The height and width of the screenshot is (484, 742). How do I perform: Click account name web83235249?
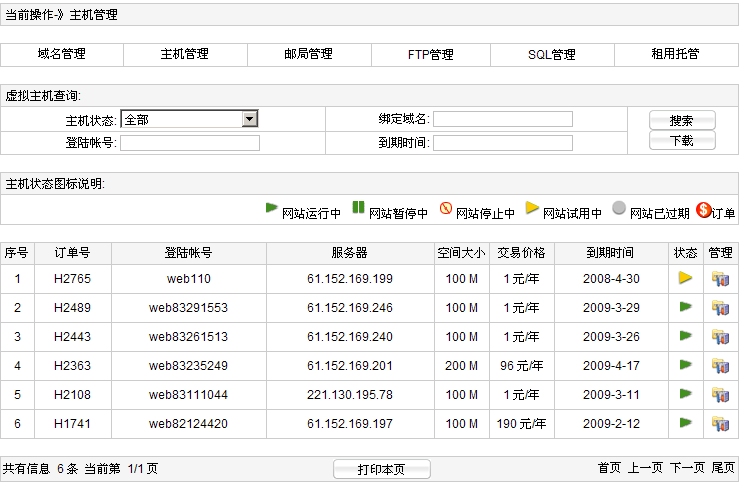click(x=188, y=366)
